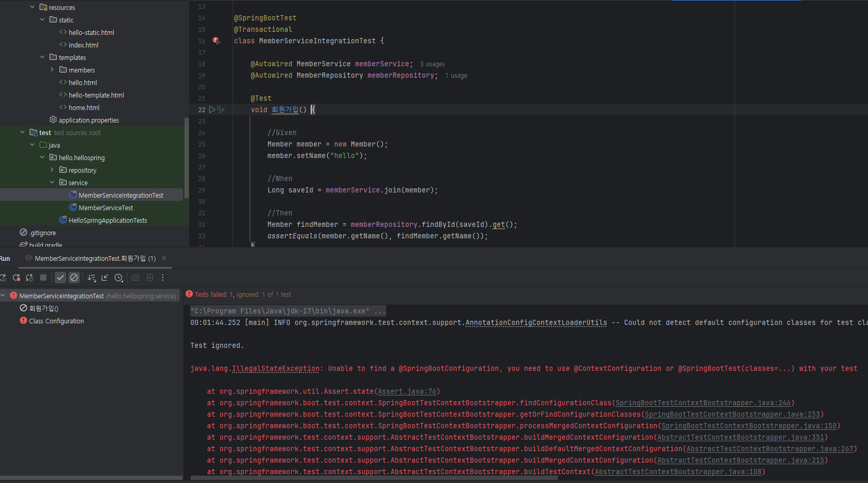Click the import/export tests icon
This screenshot has height=483, width=868.
[150, 277]
